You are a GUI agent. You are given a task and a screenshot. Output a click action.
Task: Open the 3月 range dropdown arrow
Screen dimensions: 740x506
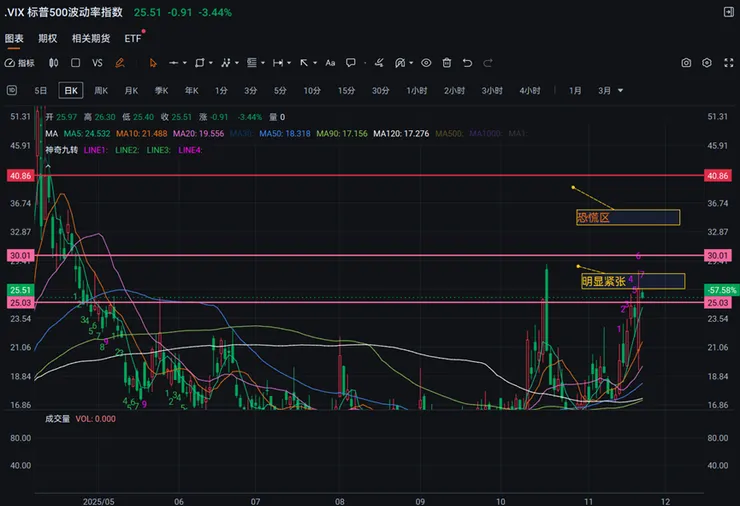pyautogui.click(x=620, y=90)
